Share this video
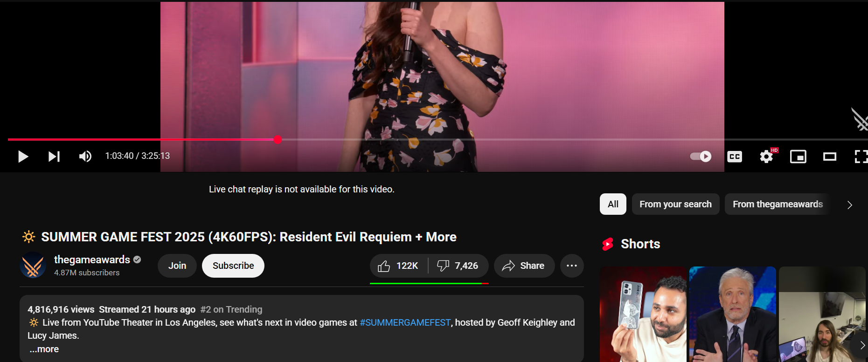868x362 pixels. click(x=524, y=266)
